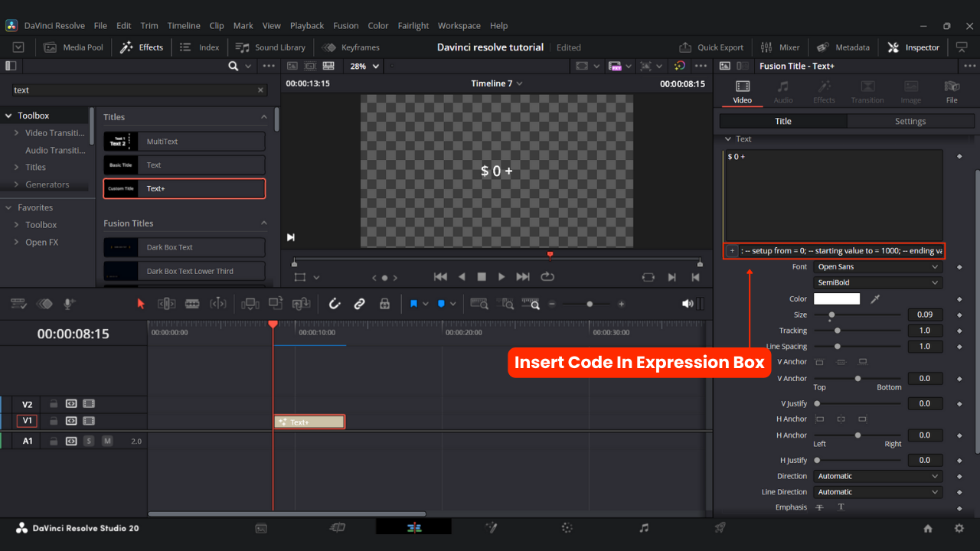Open the Media Pool panel

tap(73, 47)
